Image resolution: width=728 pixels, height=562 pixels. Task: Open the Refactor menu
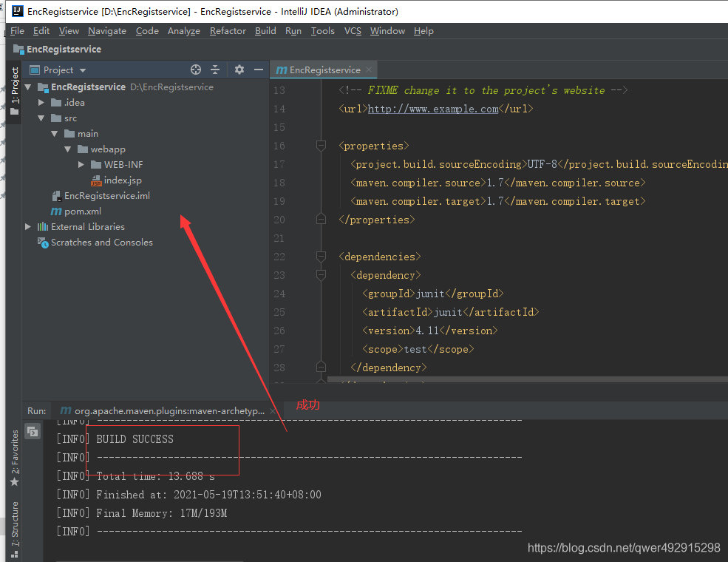pos(228,30)
